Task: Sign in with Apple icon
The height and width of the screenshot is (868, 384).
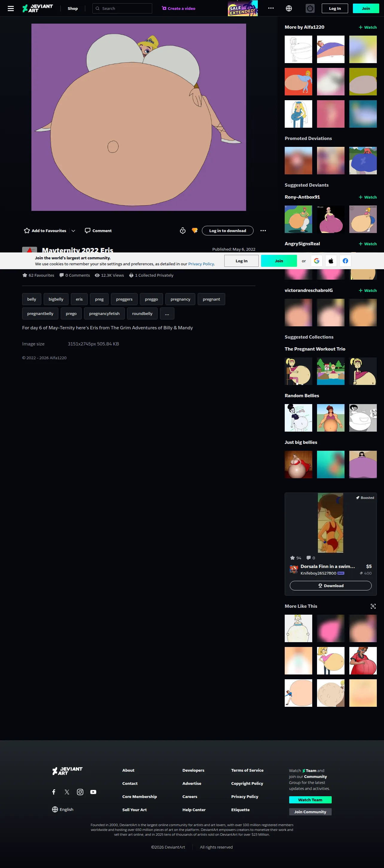Action: (x=331, y=261)
